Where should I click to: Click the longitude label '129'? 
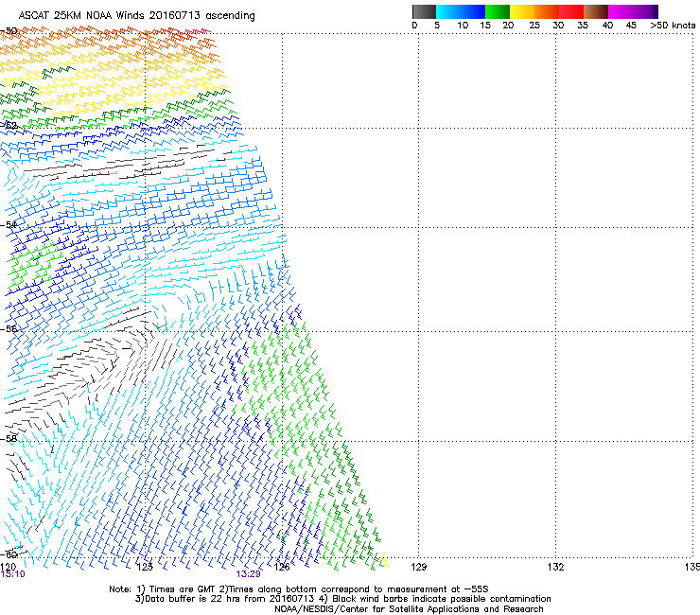point(418,567)
